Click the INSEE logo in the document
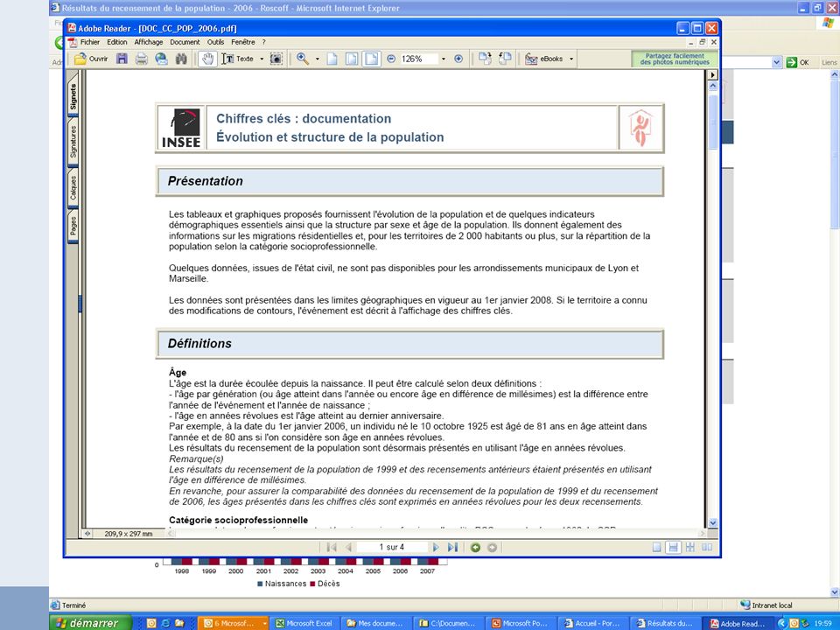Screen dimensions: 840x630 (180, 128)
